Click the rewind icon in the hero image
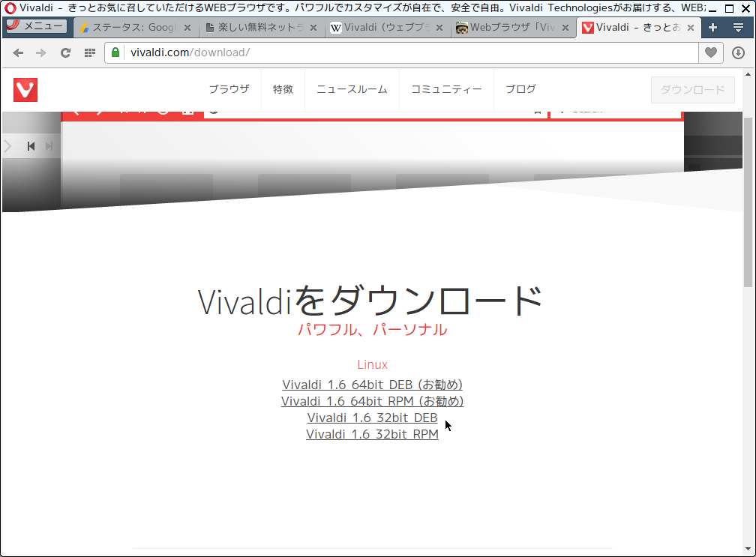Viewport: 756px width, 557px height. point(31,146)
